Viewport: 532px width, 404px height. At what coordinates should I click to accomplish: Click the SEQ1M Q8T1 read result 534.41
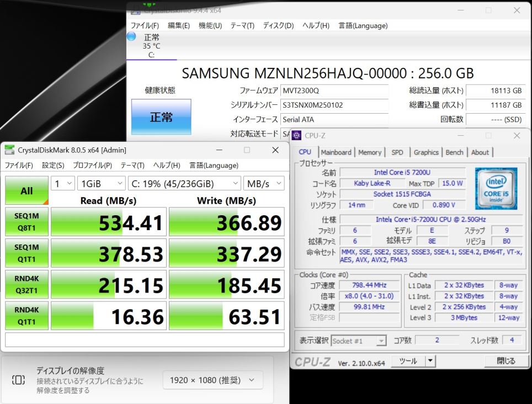(x=109, y=222)
